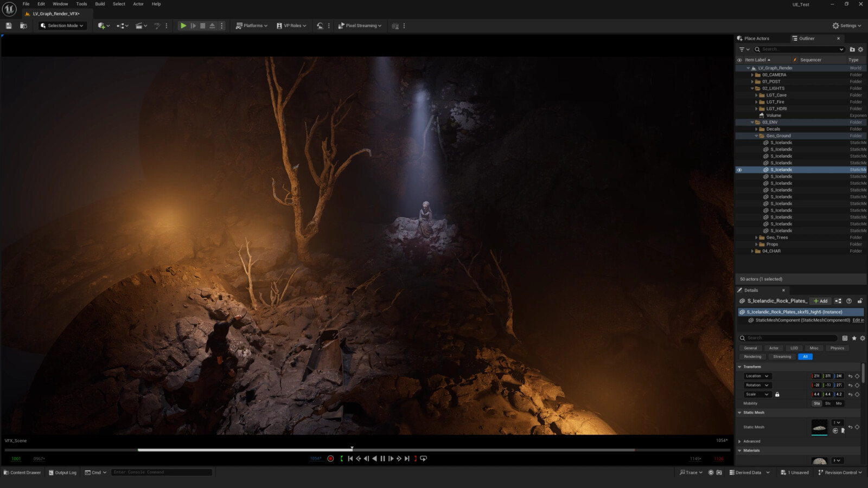Select the 04_CHAR folder row
The width and height of the screenshot is (868, 488).
point(801,251)
